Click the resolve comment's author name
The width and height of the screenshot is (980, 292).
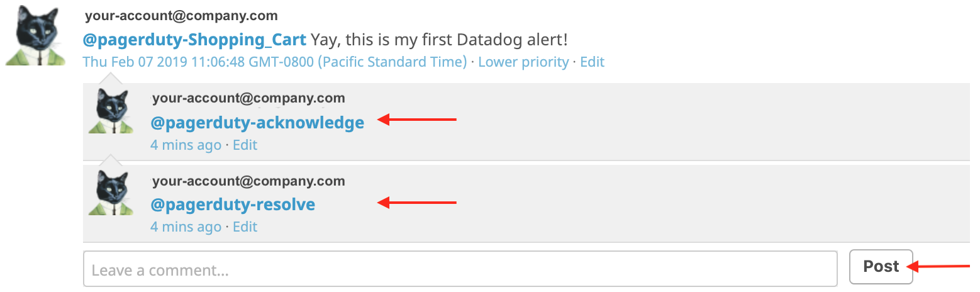(x=248, y=181)
